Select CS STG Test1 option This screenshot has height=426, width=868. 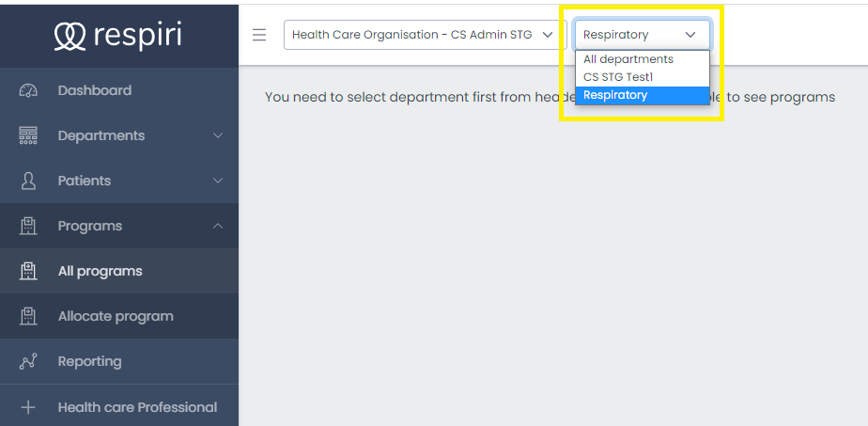[x=618, y=77]
